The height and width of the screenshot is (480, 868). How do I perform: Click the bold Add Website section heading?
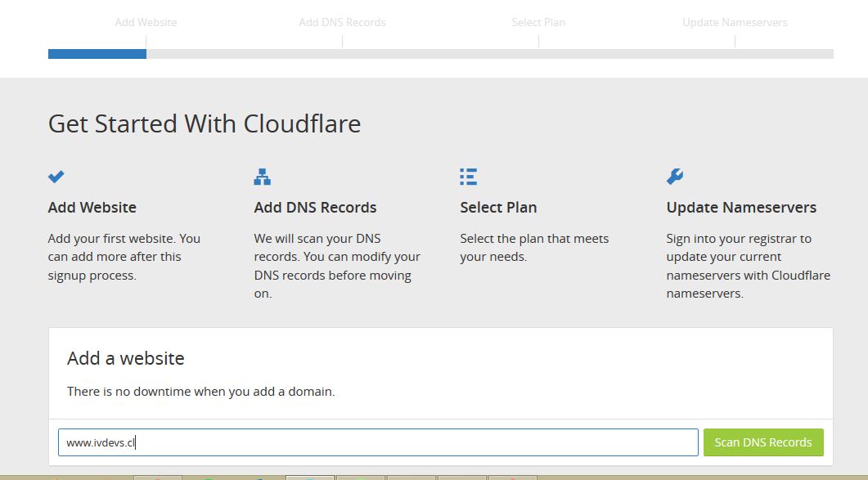coord(92,208)
